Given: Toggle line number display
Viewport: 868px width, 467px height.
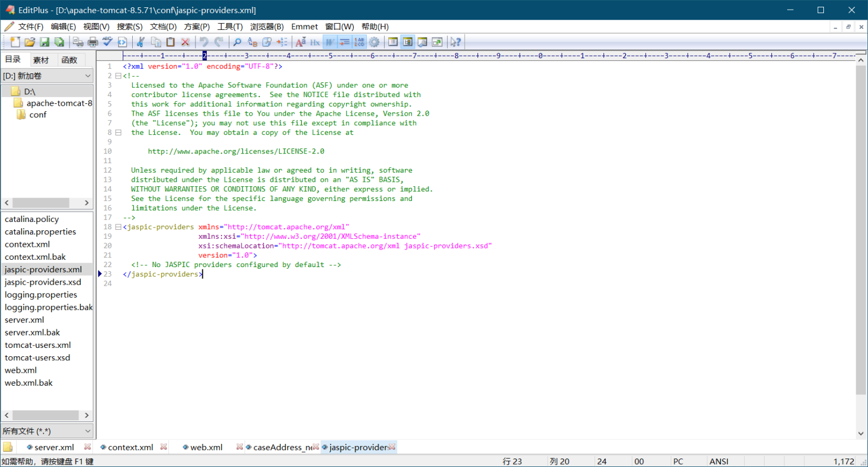Looking at the screenshot, I should tap(359, 42).
